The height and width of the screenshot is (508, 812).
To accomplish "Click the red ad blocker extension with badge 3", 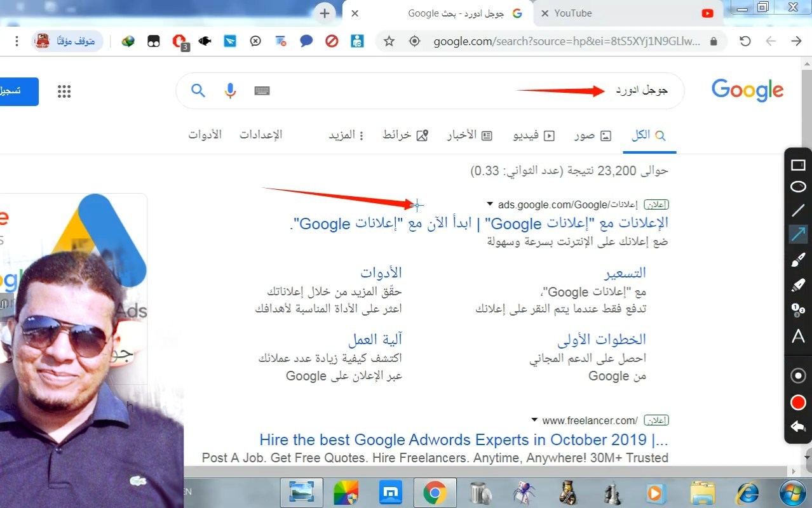I will click(180, 42).
